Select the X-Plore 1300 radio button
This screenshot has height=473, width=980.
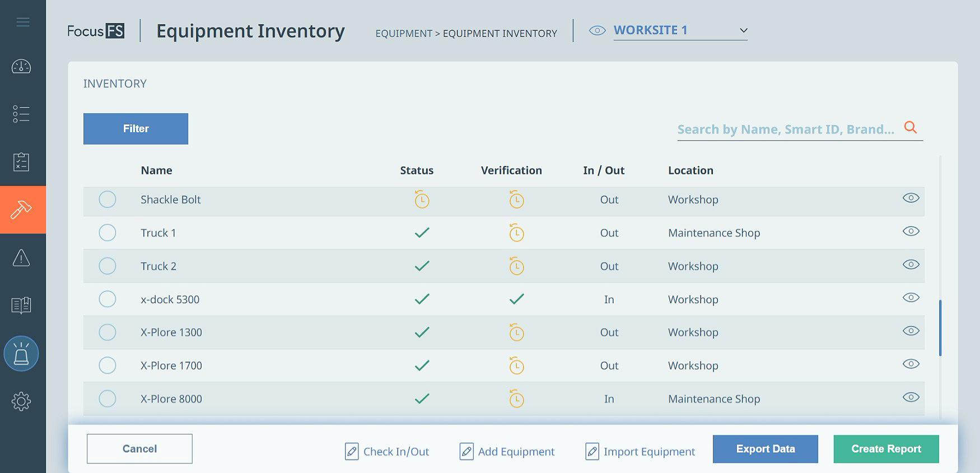[107, 332]
